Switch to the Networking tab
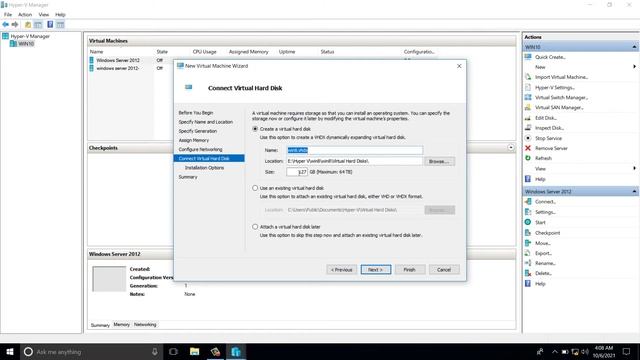The height and width of the screenshot is (360, 640). (x=145, y=324)
